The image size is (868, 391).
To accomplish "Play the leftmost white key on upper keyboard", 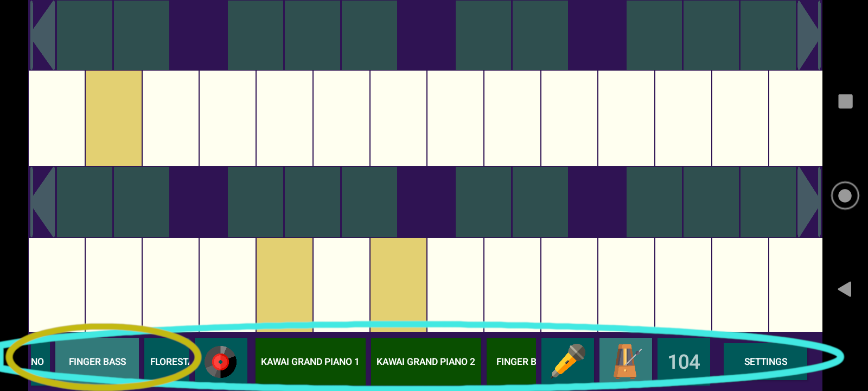I will [57, 118].
